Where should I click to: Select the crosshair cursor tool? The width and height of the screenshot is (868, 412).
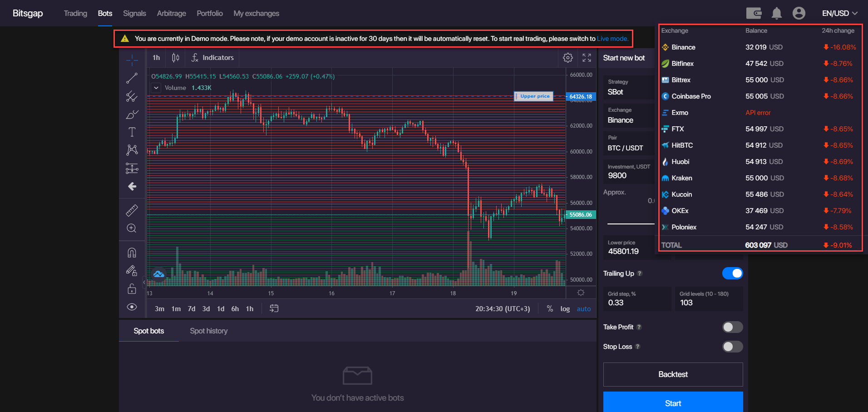pyautogui.click(x=132, y=60)
